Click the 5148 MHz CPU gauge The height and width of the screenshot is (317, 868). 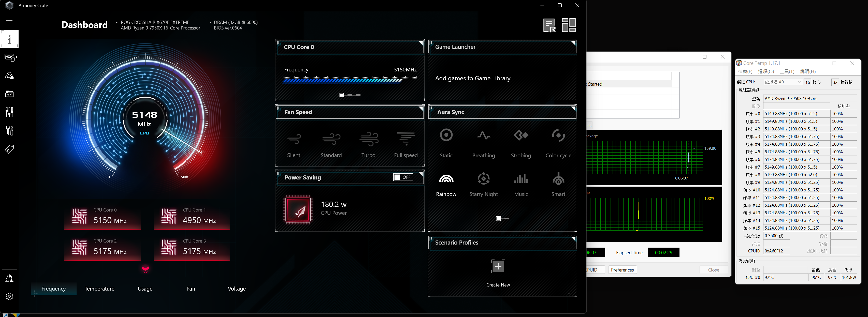point(145,119)
